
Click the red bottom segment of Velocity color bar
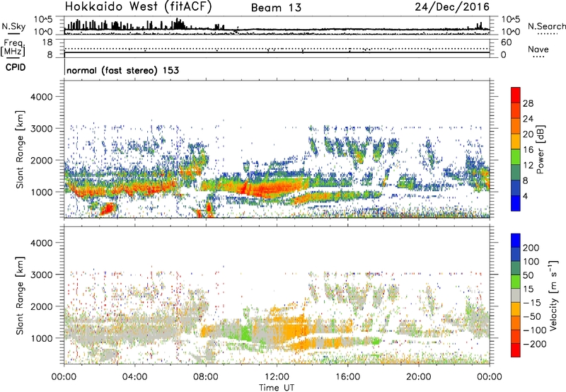(516, 350)
